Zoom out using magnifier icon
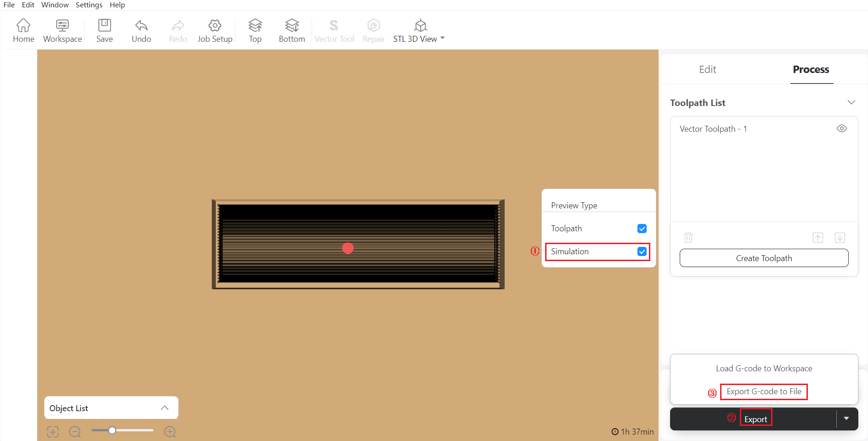The height and width of the screenshot is (441, 868). (75, 431)
